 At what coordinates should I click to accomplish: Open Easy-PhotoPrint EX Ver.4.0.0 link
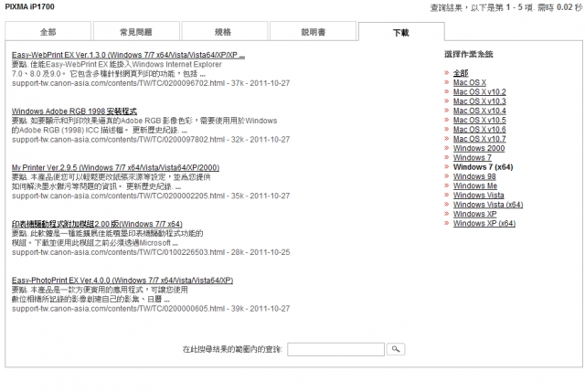pyautogui.click(x=122, y=281)
